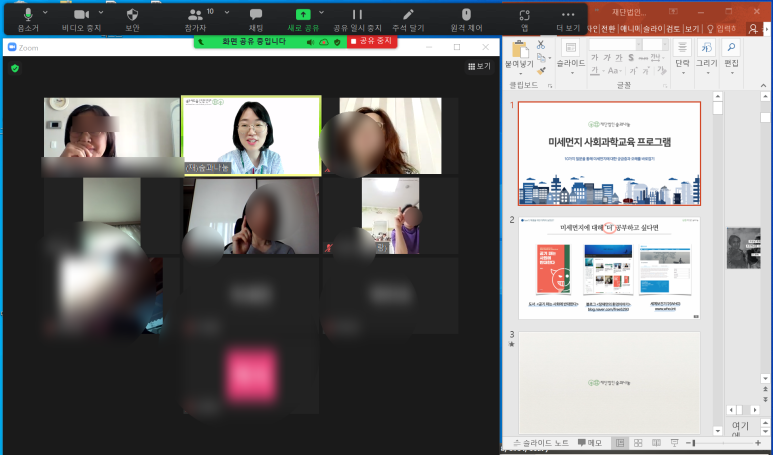This screenshot has width=773, height=455.
Task: Change Zoom gallery layout via 보기 button
Action: [479, 66]
